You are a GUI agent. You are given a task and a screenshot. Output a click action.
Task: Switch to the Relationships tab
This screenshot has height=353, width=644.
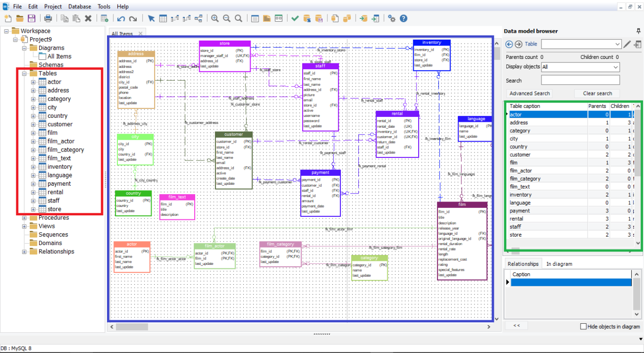(x=523, y=263)
